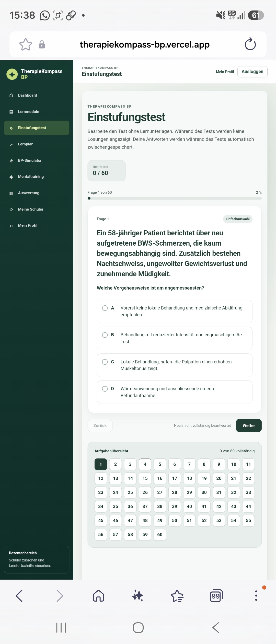Click the Lernplan arrow icon
This screenshot has height=644, width=276.
pyautogui.click(x=11, y=144)
